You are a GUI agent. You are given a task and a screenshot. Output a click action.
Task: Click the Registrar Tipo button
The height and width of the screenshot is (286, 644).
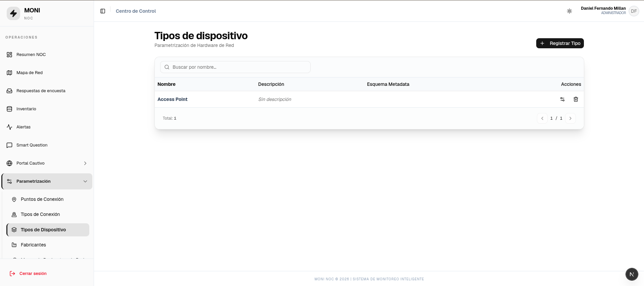point(560,43)
